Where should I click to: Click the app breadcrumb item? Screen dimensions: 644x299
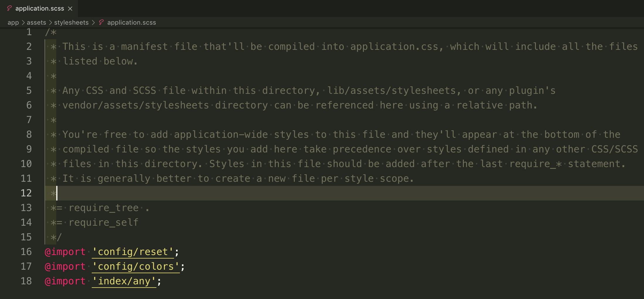[13, 22]
